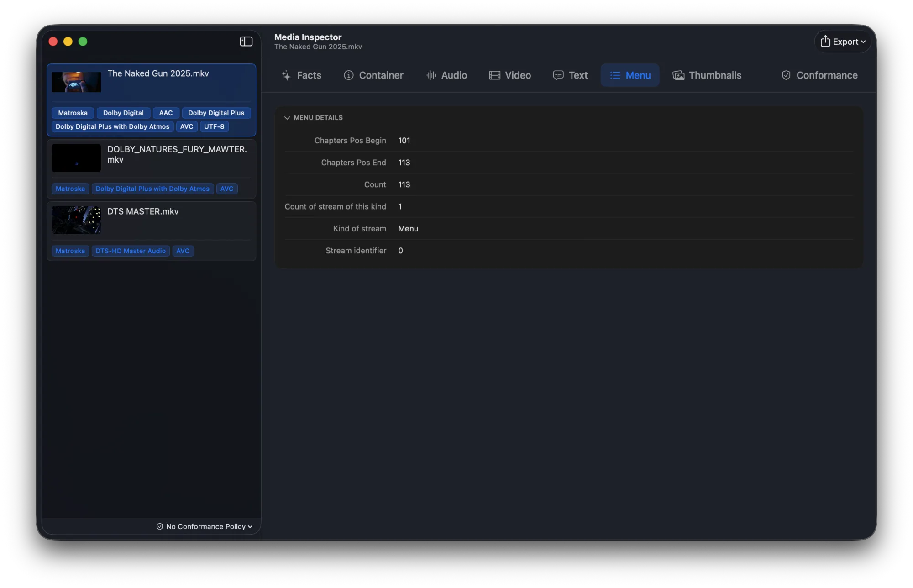Click the Chapters Pos End value 113
Viewport: 913px width, 588px height.
click(x=404, y=163)
